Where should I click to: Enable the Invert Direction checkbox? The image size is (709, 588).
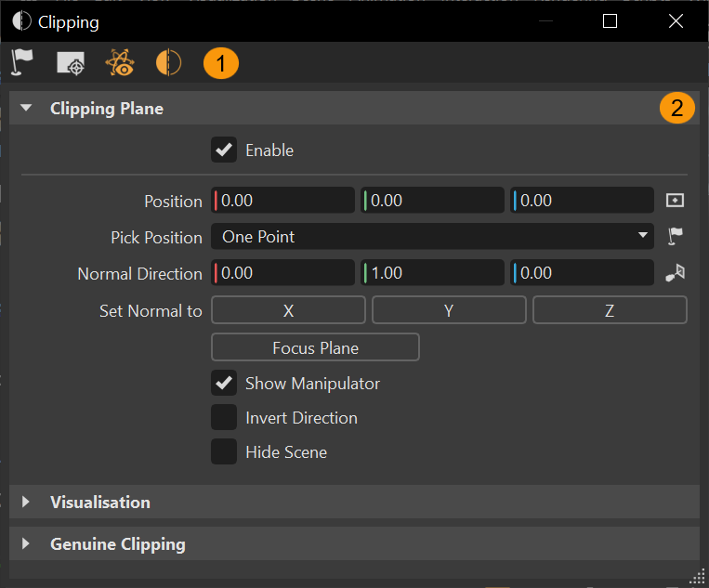224,418
